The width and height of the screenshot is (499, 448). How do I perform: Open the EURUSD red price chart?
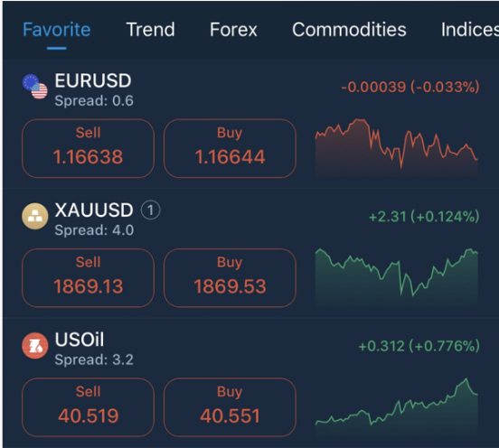(x=397, y=147)
